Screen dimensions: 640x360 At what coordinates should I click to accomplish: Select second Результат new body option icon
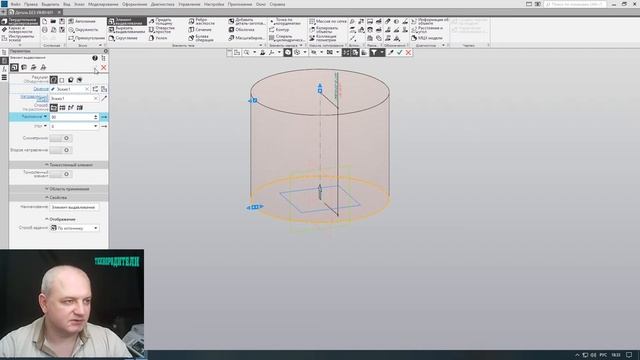coord(62,80)
